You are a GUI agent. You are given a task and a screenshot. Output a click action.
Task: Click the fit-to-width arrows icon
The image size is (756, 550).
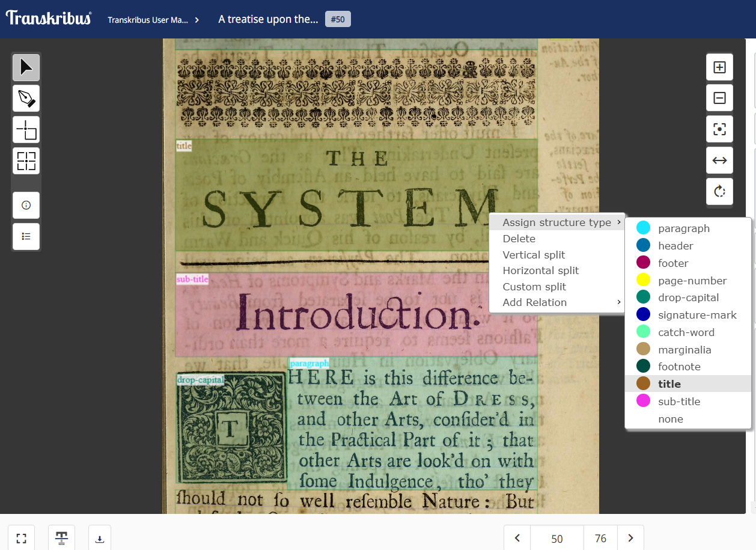point(719,160)
